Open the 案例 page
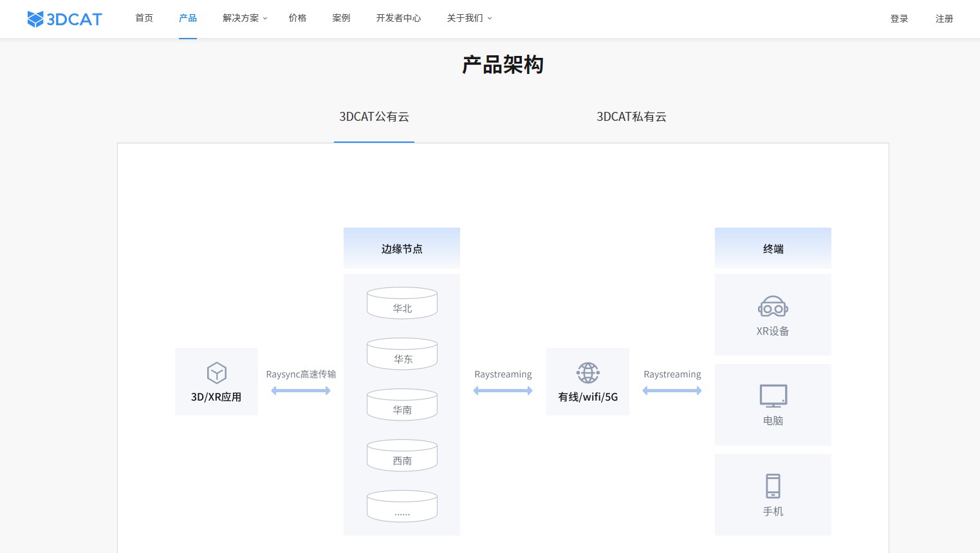980x553 pixels. click(x=341, y=18)
